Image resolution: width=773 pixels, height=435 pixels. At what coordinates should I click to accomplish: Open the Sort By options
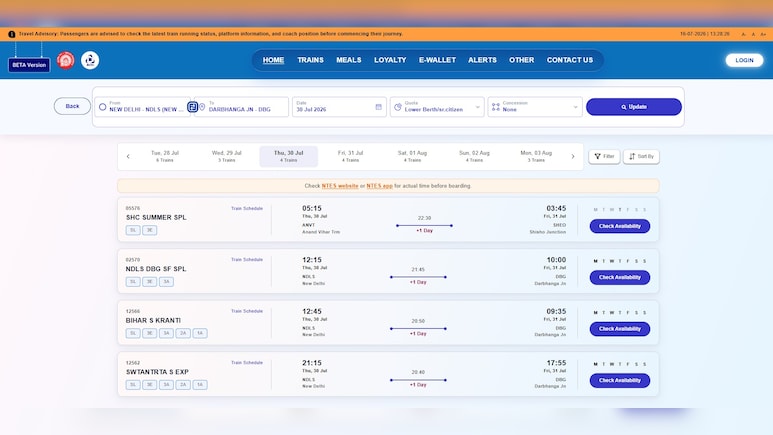[641, 156]
